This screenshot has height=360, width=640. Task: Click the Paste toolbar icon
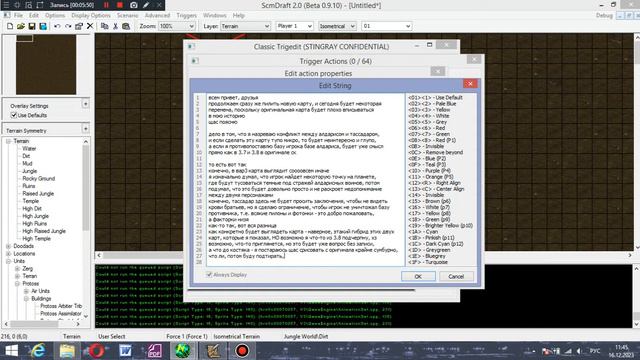126,26
